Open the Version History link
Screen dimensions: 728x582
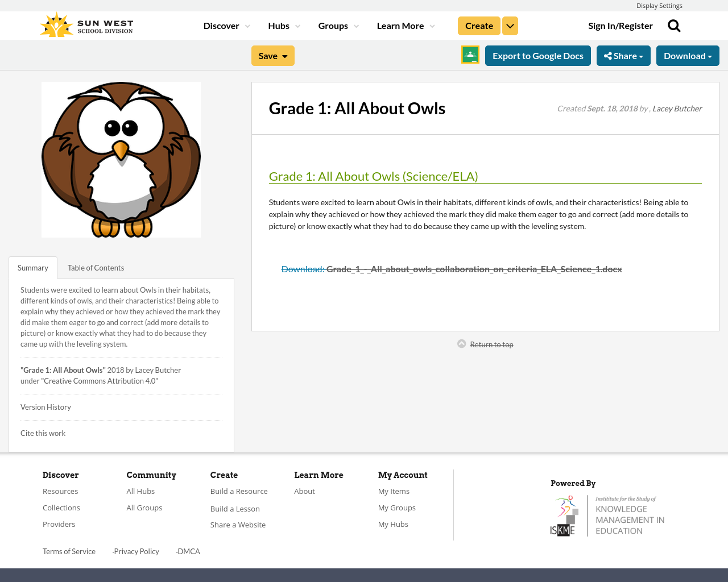point(45,406)
